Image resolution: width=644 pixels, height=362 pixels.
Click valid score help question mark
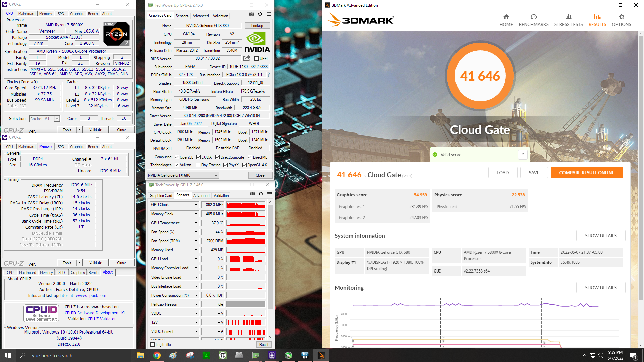tap(523, 155)
